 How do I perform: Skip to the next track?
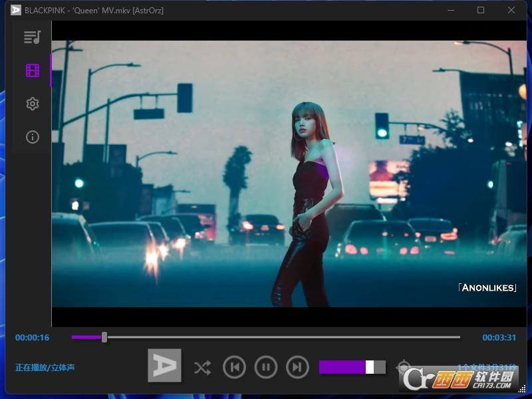point(297,367)
